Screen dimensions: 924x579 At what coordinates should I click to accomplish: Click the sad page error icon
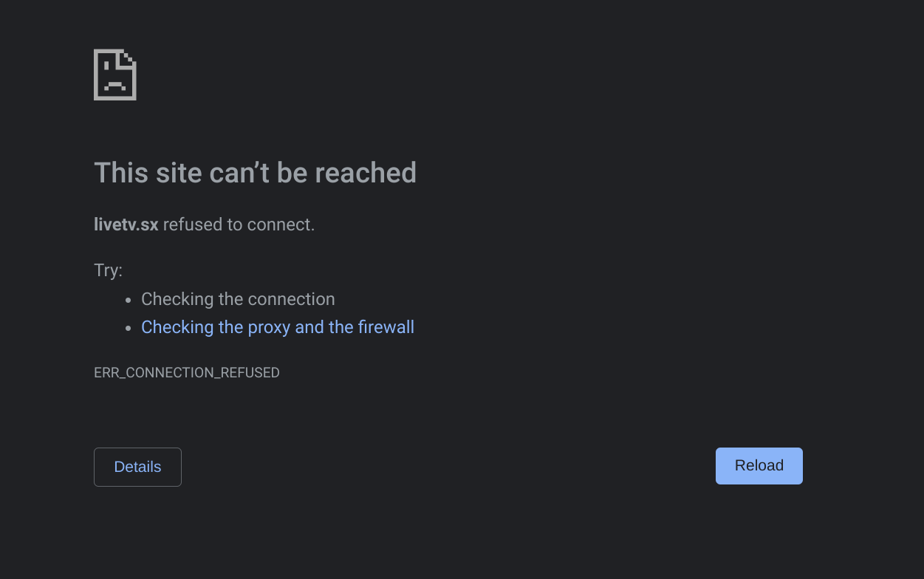114,75
